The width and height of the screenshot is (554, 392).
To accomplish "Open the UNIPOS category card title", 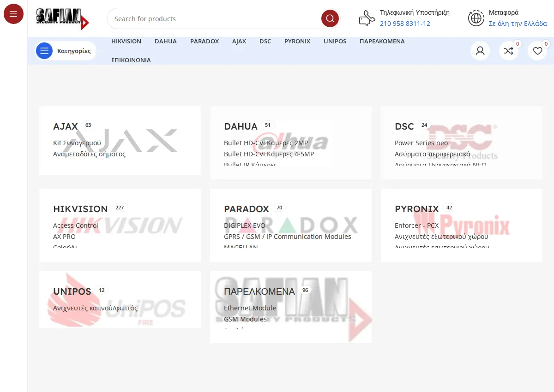I will click(72, 291).
